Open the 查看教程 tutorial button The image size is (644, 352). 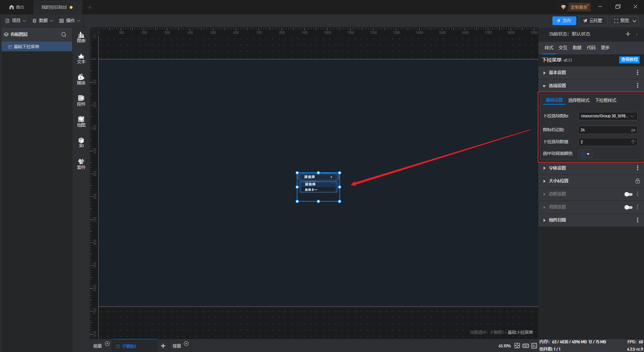tap(629, 60)
